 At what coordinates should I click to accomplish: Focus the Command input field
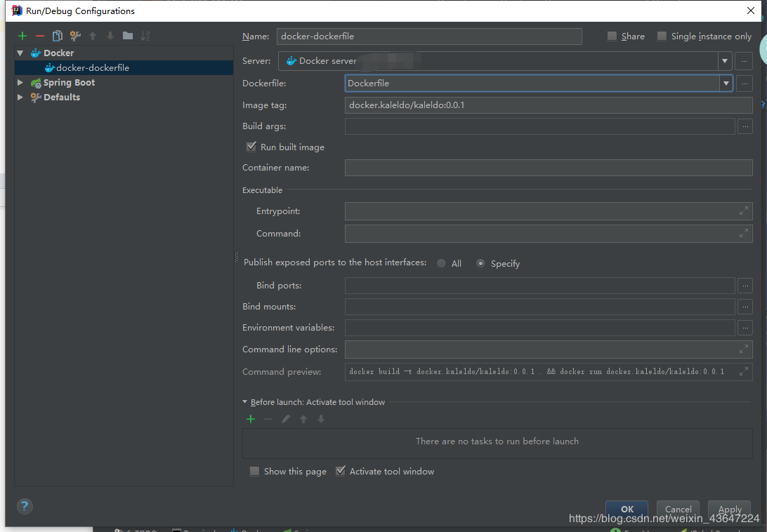coord(549,234)
